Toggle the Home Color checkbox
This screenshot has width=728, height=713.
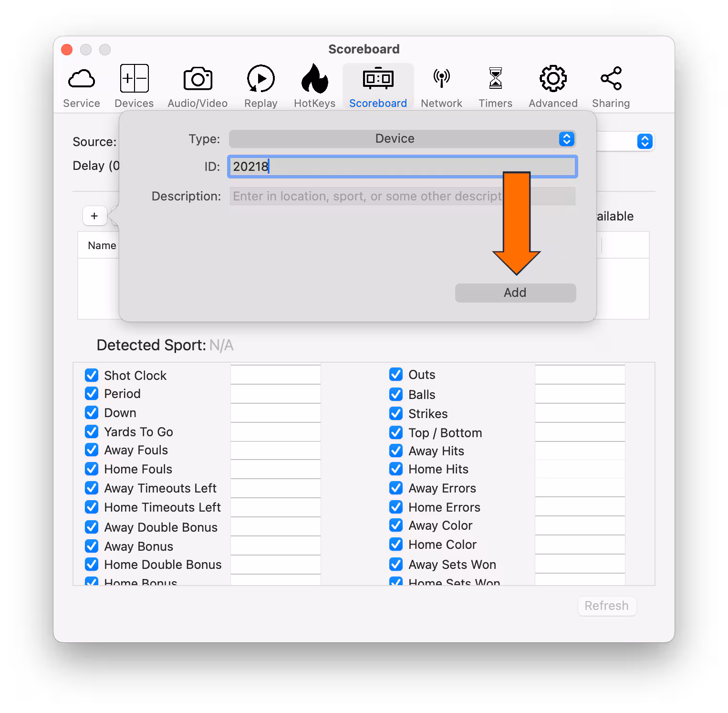point(396,544)
